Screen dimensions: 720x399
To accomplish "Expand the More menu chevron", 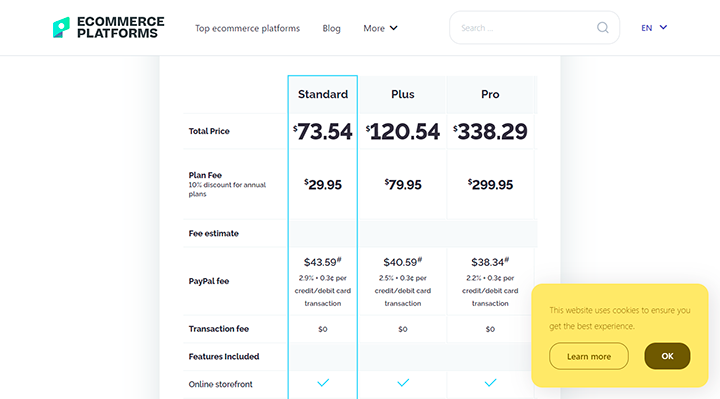I will click(394, 28).
